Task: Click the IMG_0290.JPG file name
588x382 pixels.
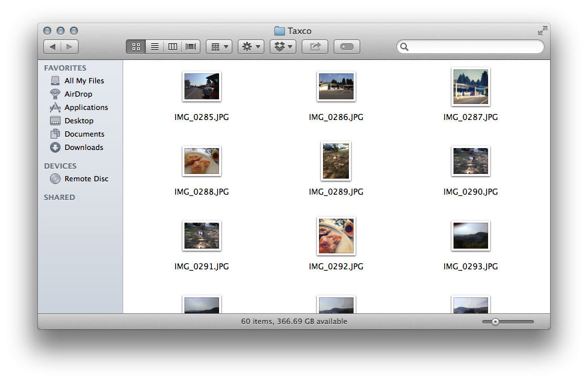Action: [x=471, y=192]
